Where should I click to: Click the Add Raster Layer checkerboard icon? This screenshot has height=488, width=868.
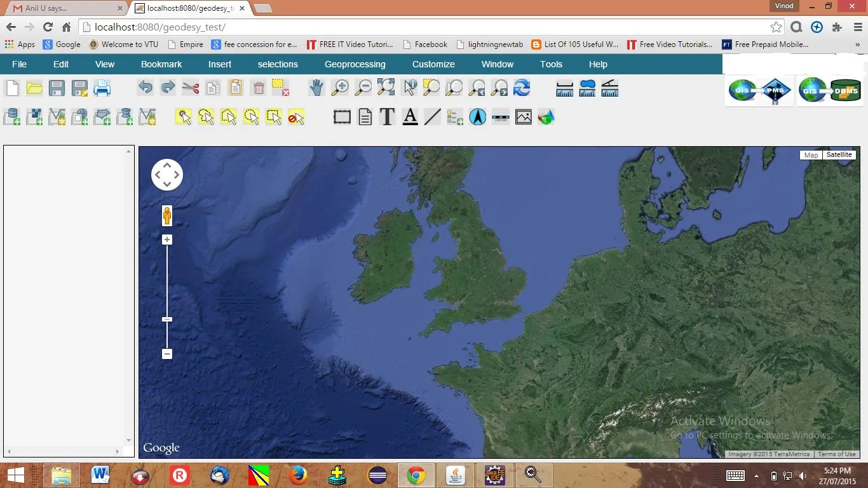coord(34,117)
